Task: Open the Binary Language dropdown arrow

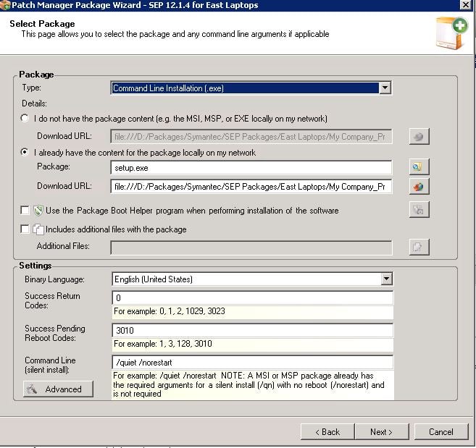Action: click(x=386, y=279)
